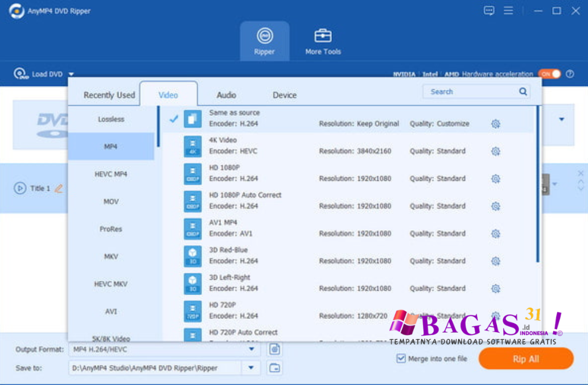This screenshot has width=588, height=385.
Task: Select 'Resolution: 3840x2160' in 4K Video row
Action: point(355,151)
